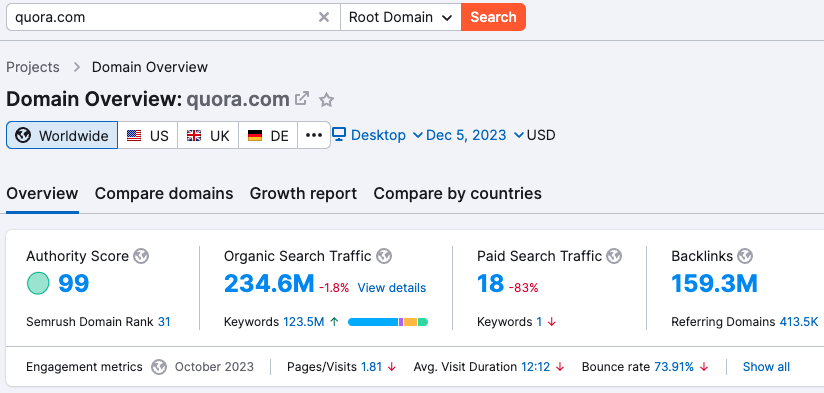Image resolution: width=824 pixels, height=393 pixels.
Task: Click the green up arrow beside Keywords 123.5M
Action: [334, 322]
